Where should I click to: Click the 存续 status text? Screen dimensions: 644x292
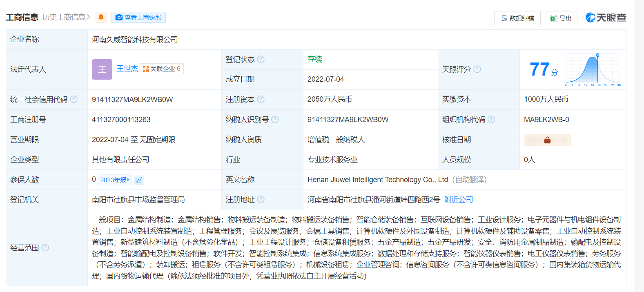315,59
